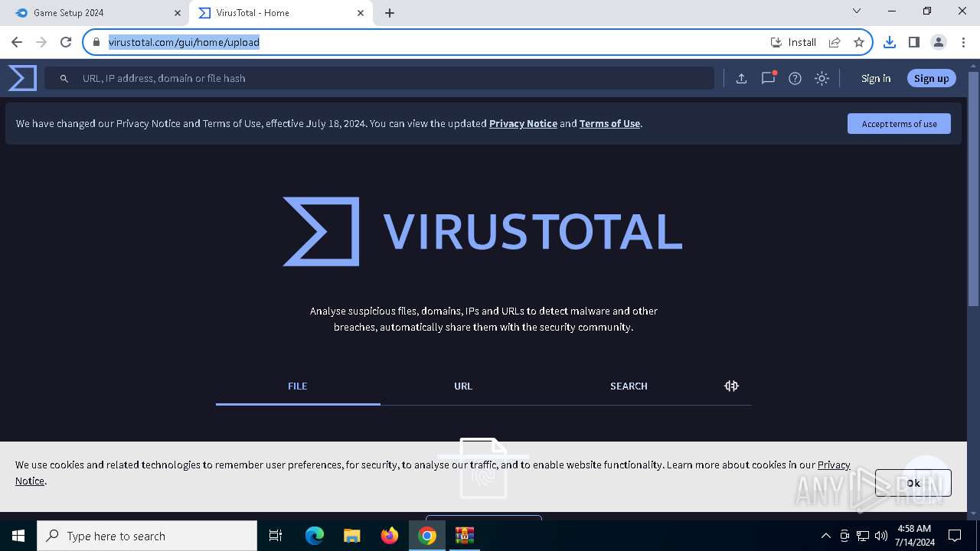Open the notifications chat icon
Screen dimensions: 980x551
pos(768,78)
